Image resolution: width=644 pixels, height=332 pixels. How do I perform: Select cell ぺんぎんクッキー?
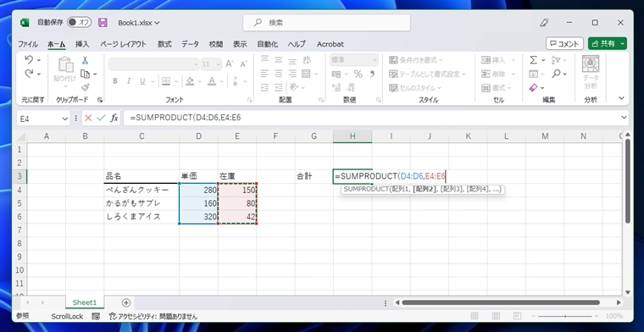[142, 190]
